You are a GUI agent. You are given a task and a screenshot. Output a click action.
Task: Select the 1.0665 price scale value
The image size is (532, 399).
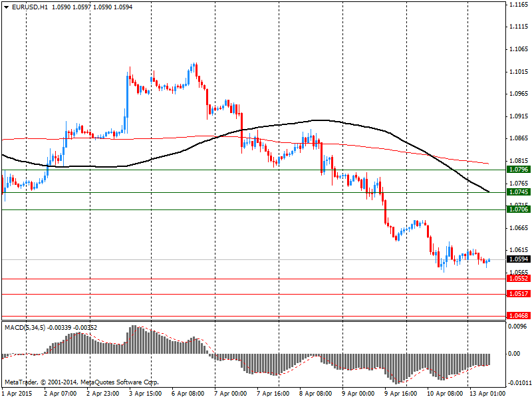(519, 227)
